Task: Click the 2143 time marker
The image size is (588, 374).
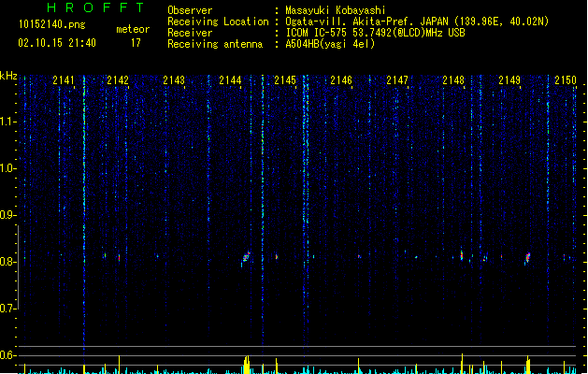Action: (x=174, y=80)
